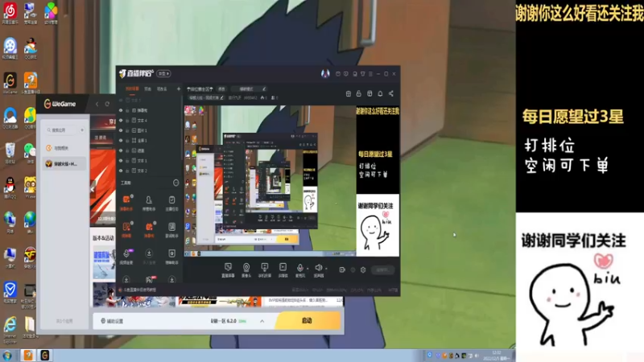
Task: Open the hamburger menu in streaming app title bar
Action: point(370,74)
